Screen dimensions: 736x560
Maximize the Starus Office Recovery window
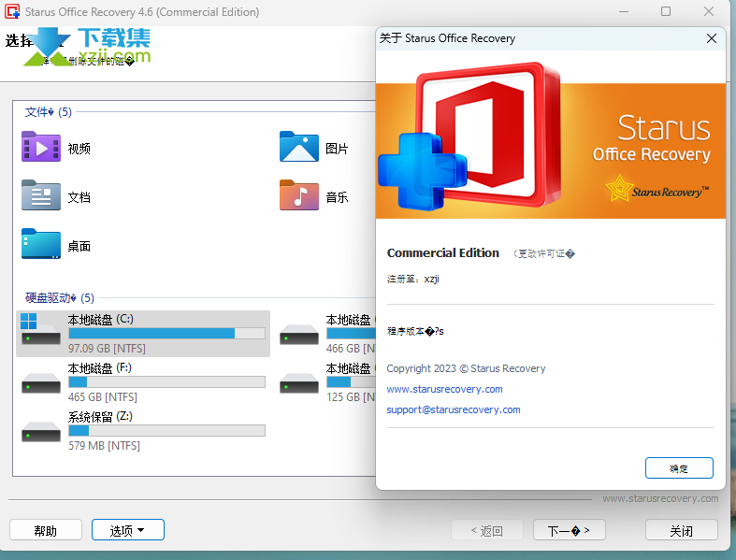click(x=666, y=11)
